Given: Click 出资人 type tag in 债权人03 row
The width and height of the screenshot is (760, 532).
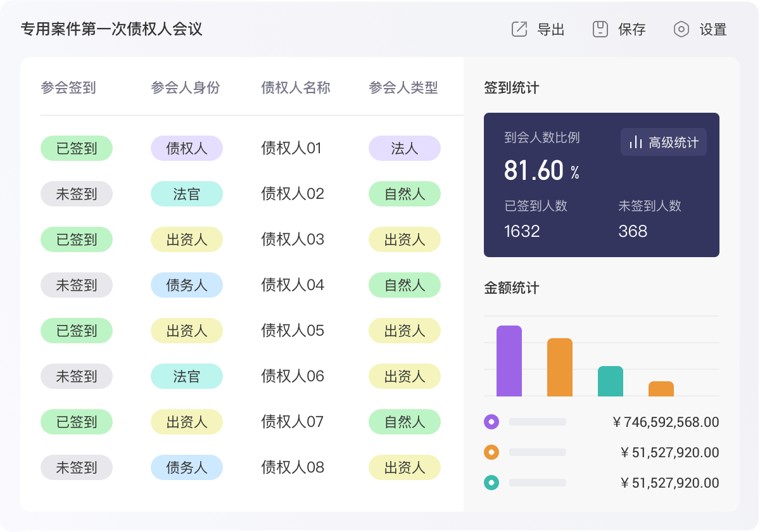Looking at the screenshot, I should pos(405,239).
